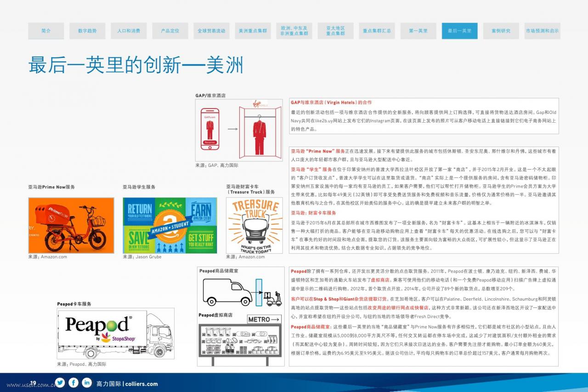Click the LinkedIn icon in footer
This screenshot has width=588, height=392.
click(x=87, y=383)
